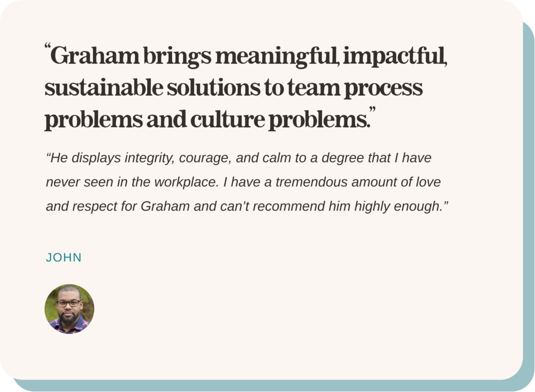Screen dimensions: 535x392
Task: Click the eyeglasses in the profile photo
Action: pyautogui.click(x=69, y=303)
